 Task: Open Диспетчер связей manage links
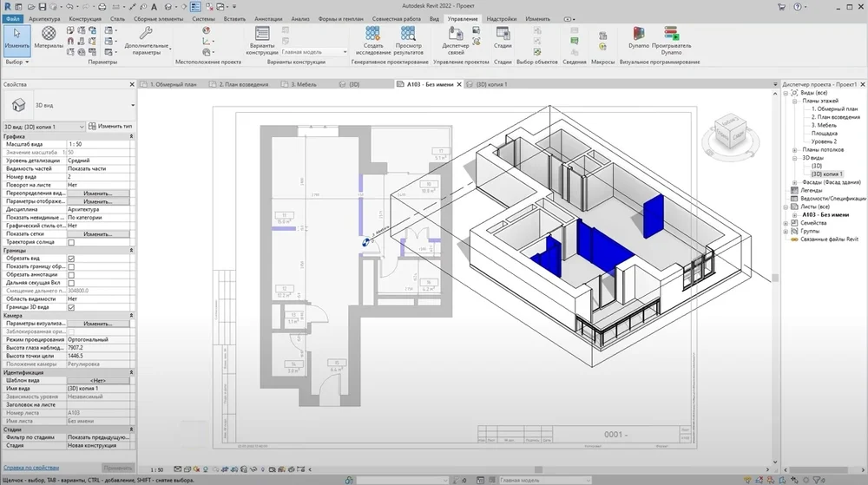456,41
